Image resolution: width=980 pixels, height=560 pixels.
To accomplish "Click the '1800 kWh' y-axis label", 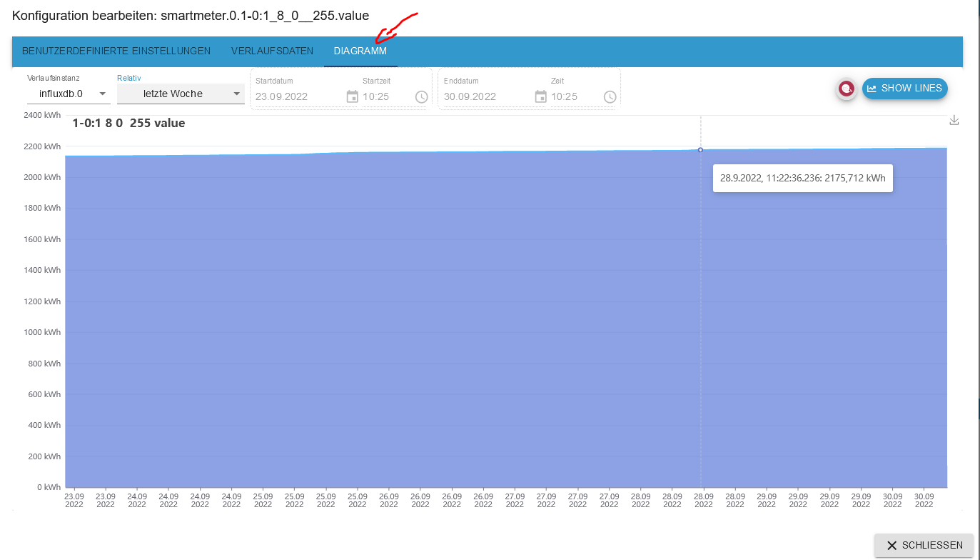I will pos(42,209).
